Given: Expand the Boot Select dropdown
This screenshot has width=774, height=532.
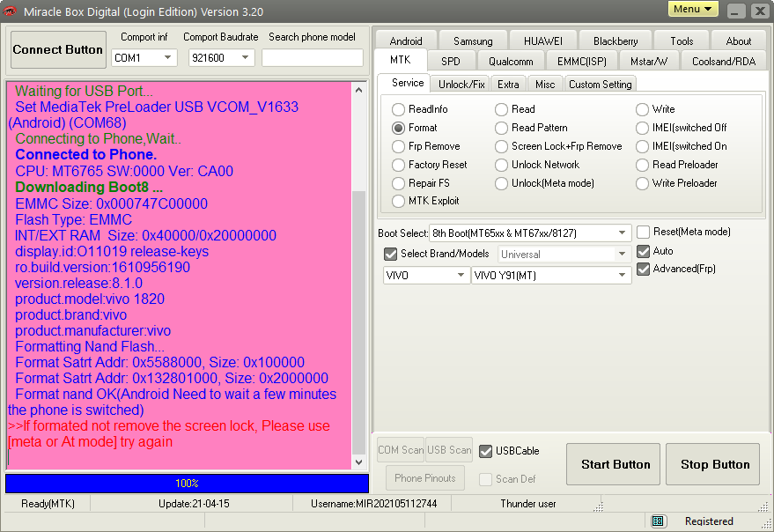Looking at the screenshot, I should point(530,233).
